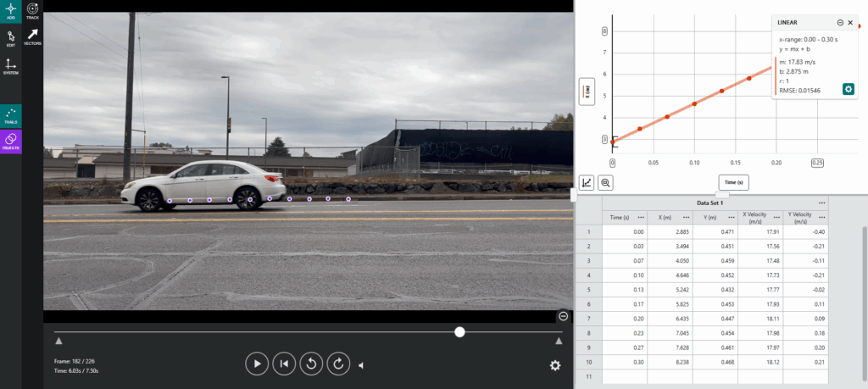
Task: Open the Linear fit settings gear
Action: click(x=848, y=89)
